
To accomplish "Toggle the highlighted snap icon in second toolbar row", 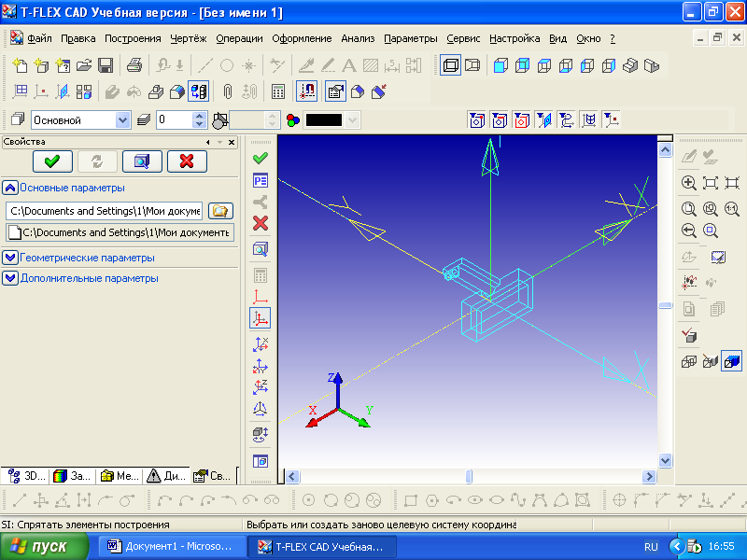I will point(307,91).
